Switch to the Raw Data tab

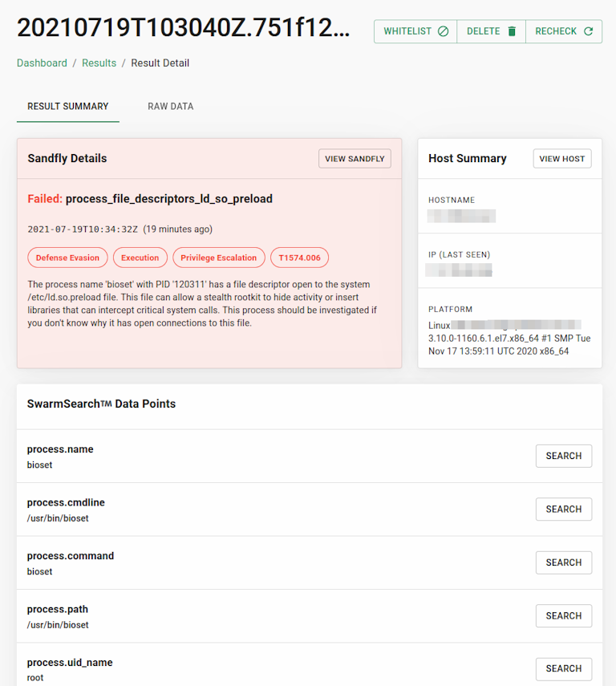(x=171, y=107)
